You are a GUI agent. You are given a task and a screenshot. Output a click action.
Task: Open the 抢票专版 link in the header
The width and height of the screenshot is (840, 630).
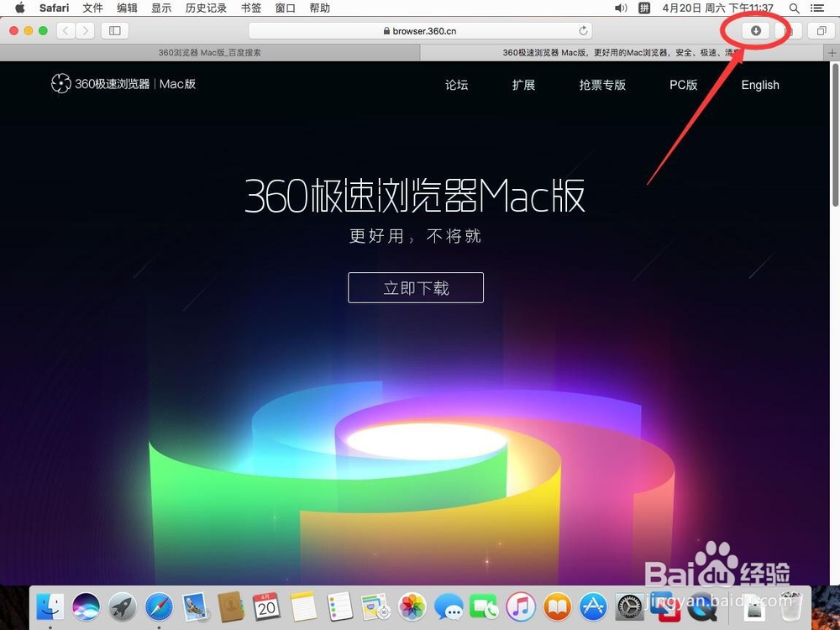click(x=602, y=85)
